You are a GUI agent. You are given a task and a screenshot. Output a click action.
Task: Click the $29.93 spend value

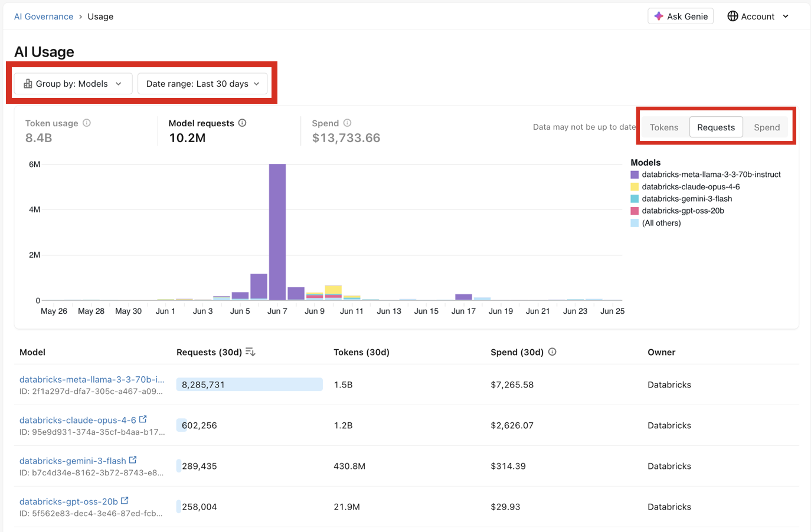pos(505,507)
